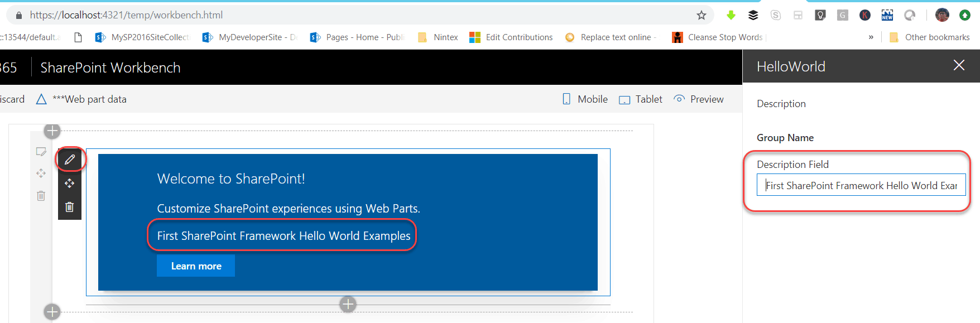
Task: Open the MyDeveloperSite bookmark
Action: point(249,37)
